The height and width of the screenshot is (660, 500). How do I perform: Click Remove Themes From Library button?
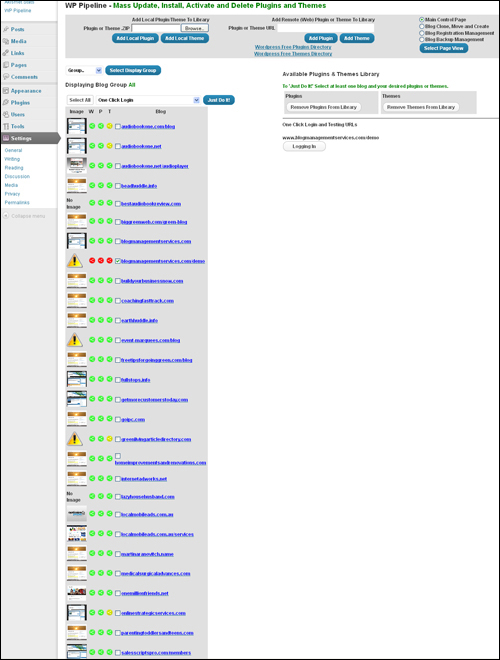[x=421, y=107]
